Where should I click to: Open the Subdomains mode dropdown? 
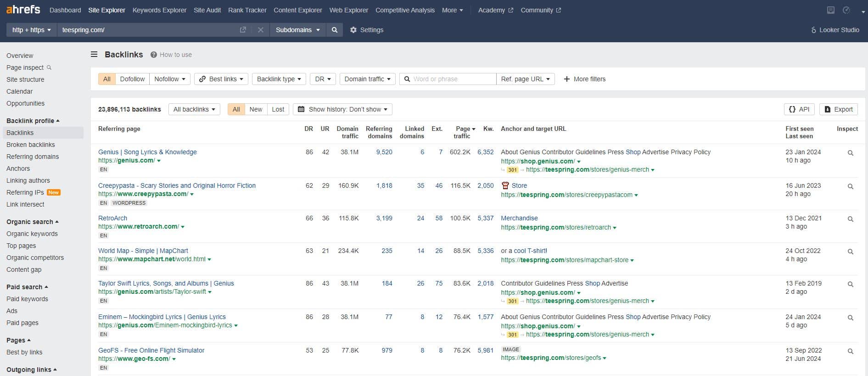pyautogui.click(x=297, y=30)
